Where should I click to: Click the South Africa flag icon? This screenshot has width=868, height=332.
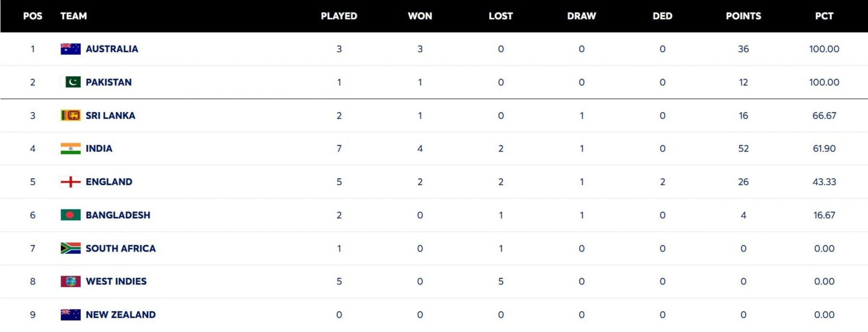pyautogui.click(x=71, y=248)
